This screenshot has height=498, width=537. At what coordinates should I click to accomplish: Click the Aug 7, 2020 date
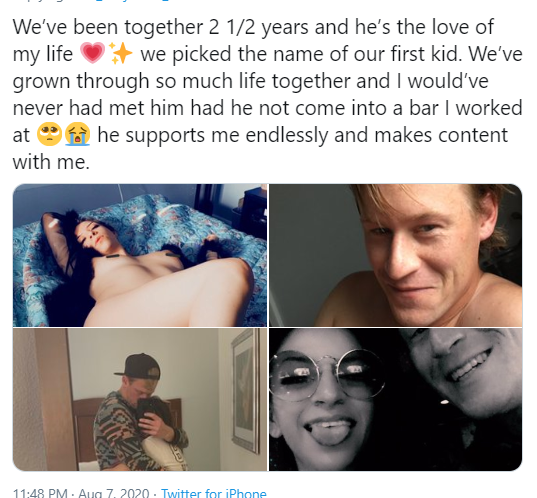coord(114,493)
